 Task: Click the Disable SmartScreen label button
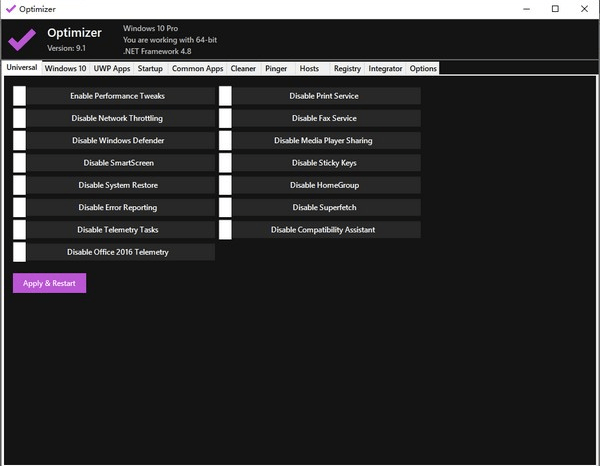coord(121,163)
